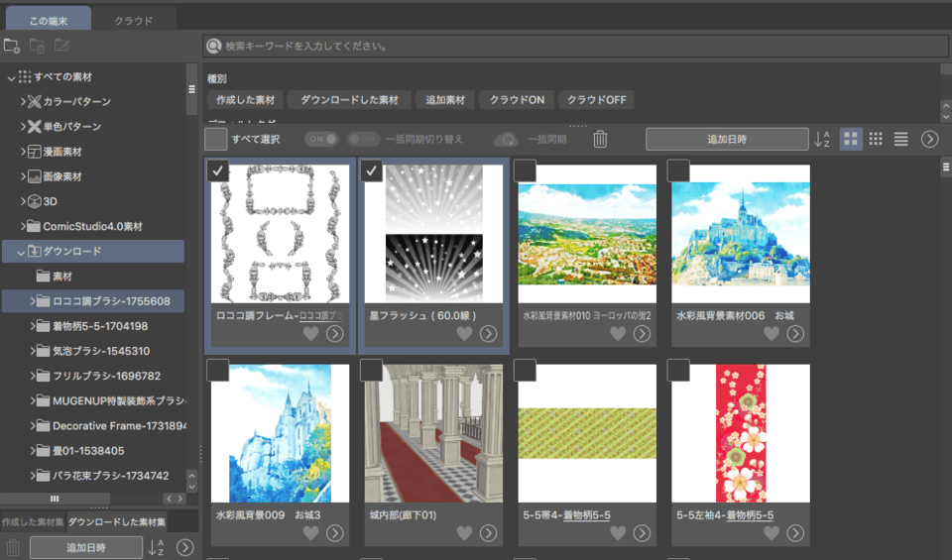Viewport: 952px width, 560px height.
Task: Click the new folder icon in sidebar toolbar
Action: pos(12,46)
